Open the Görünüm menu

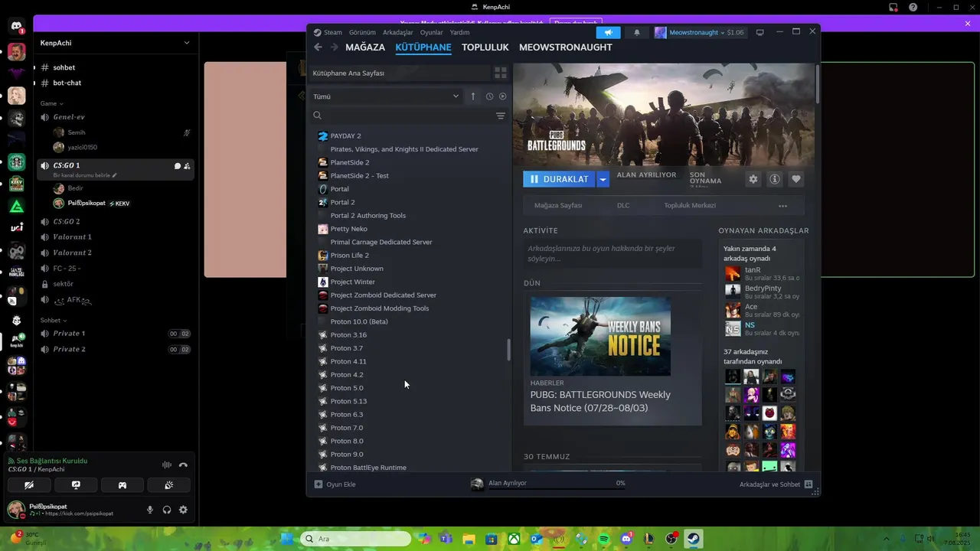pos(362,32)
